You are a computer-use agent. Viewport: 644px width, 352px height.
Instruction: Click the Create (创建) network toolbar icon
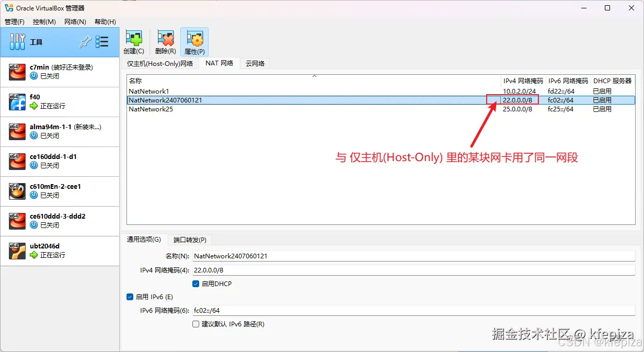click(x=133, y=39)
